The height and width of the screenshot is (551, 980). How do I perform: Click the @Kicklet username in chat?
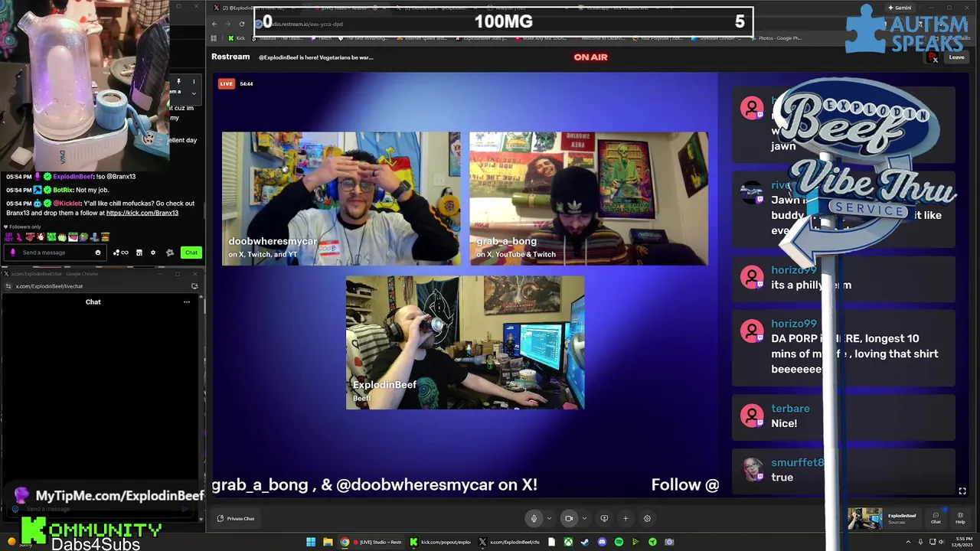67,204
